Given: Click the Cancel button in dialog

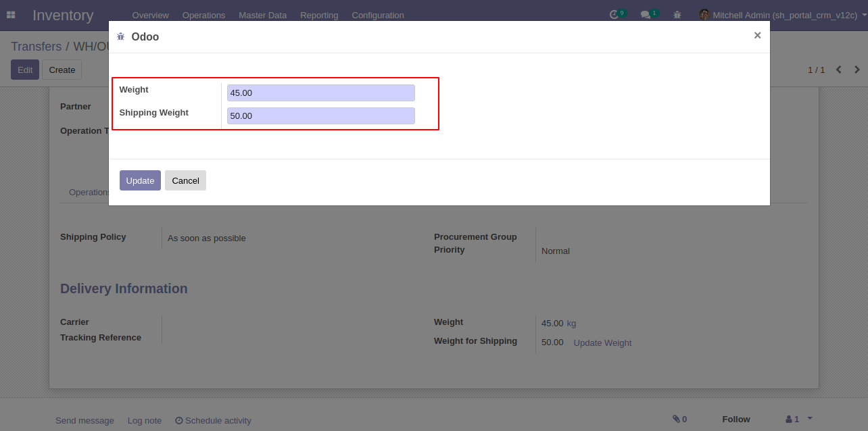Looking at the screenshot, I should coord(185,180).
